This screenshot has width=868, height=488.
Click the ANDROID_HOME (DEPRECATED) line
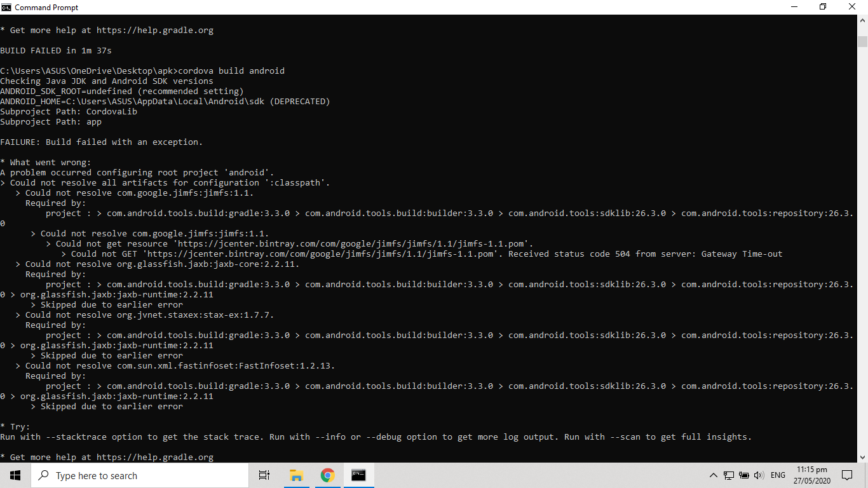point(165,101)
